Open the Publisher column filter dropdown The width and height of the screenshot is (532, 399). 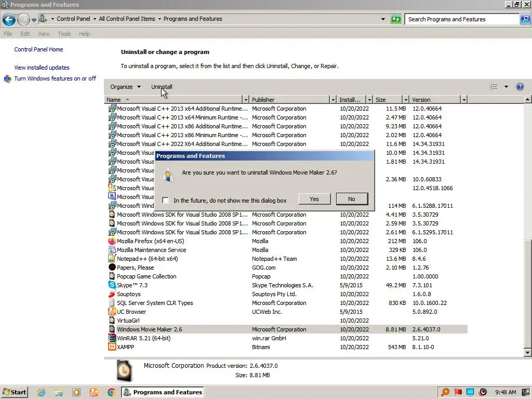(x=333, y=100)
